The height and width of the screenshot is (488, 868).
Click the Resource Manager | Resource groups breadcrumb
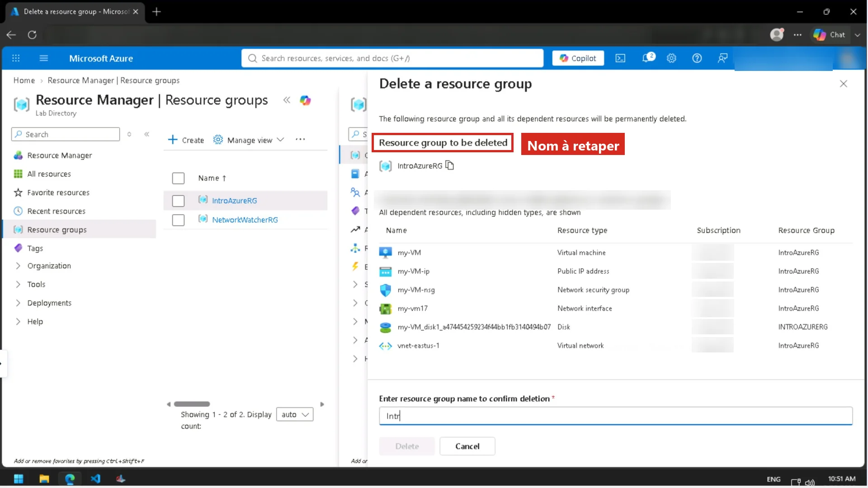click(x=113, y=80)
